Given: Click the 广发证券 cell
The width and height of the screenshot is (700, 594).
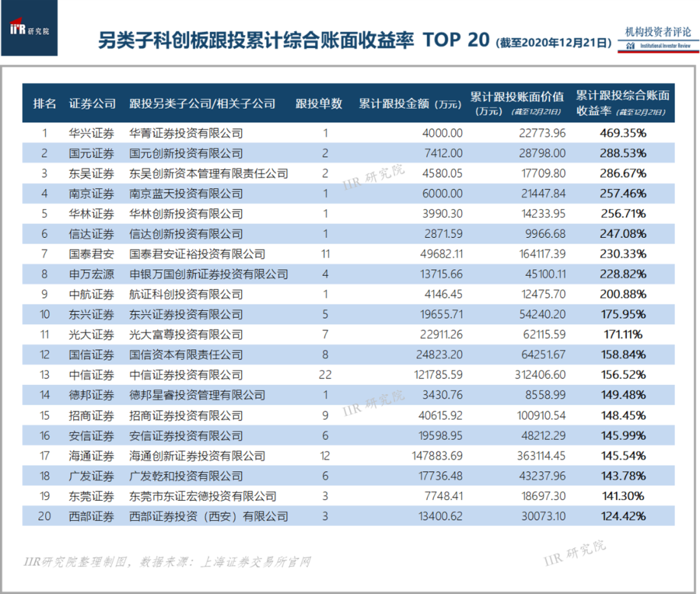Looking at the screenshot, I should tap(91, 475).
